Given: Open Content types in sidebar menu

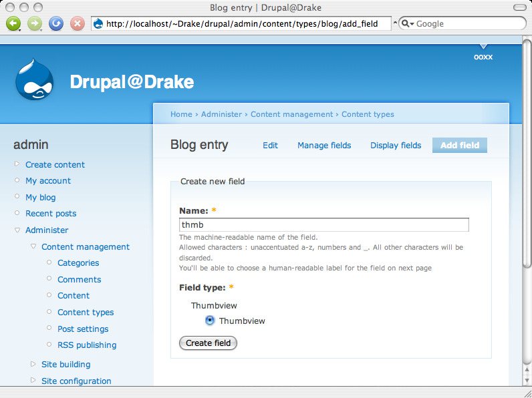Looking at the screenshot, I should [x=86, y=313].
